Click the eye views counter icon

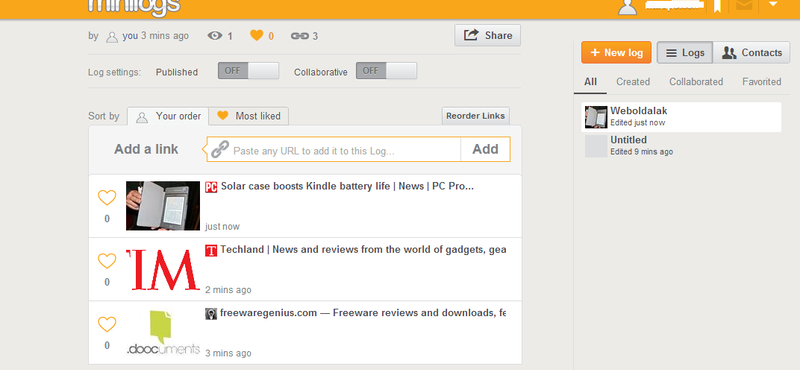215,35
